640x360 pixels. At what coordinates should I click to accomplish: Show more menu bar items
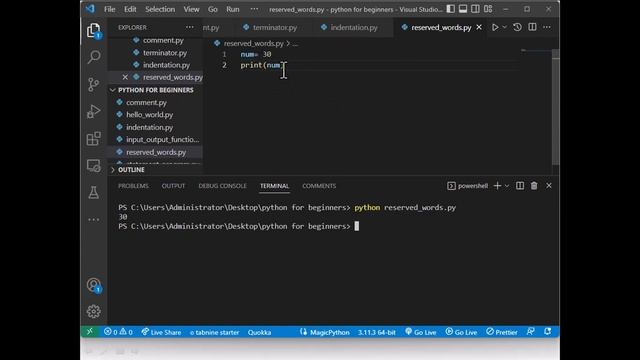(254, 9)
